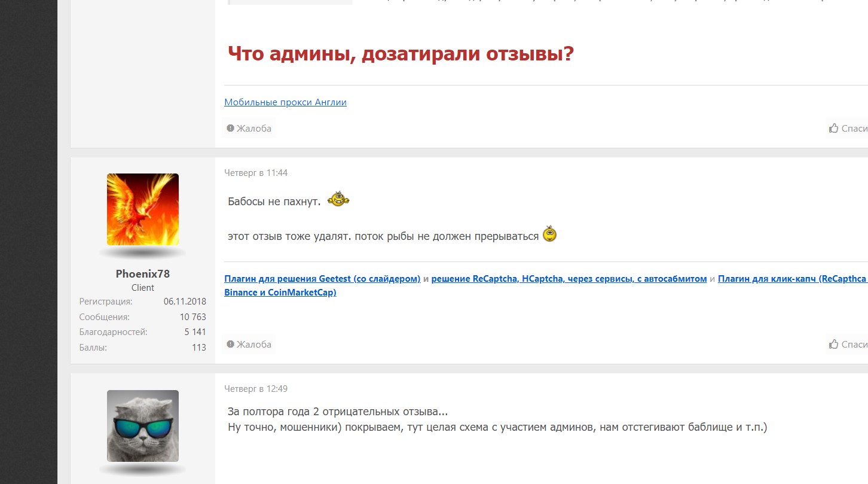Click the money-grin smiley after 'Бабосы не пахнут'
The width and height of the screenshot is (868, 484).
point(337,199)
